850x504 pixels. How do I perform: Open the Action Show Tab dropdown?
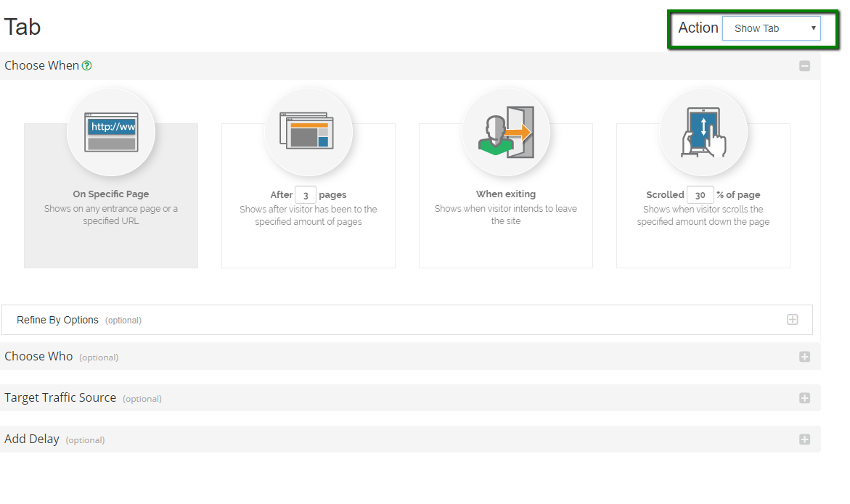coord(771,28)
